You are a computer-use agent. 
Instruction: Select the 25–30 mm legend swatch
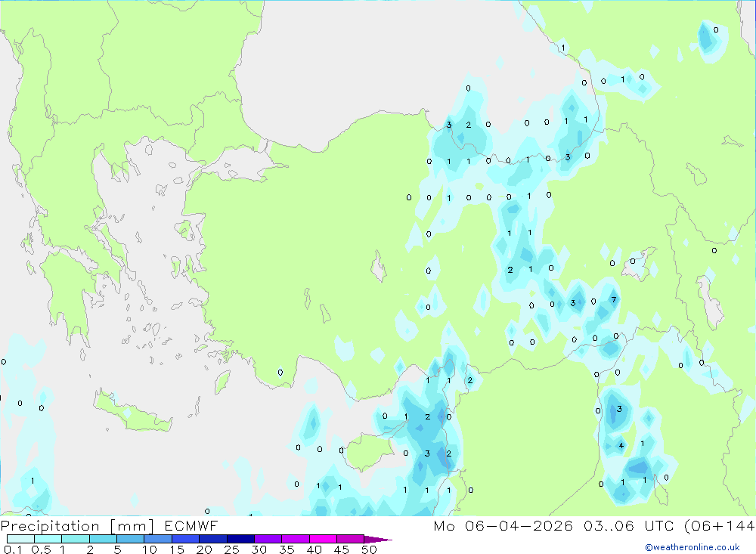(240, 539)
